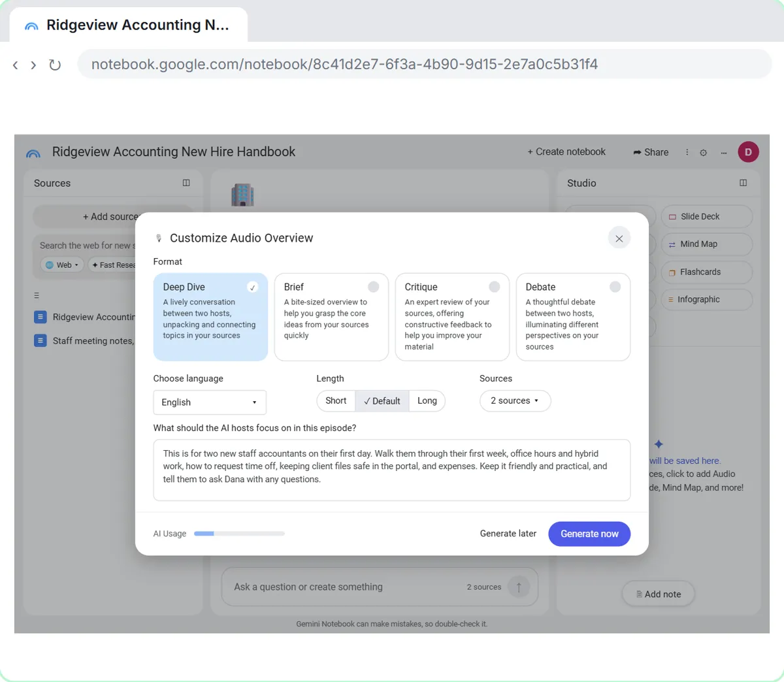Collapse the Studio panel
The width and height of the screenshot is (784, 682).
tap(743, 183)
